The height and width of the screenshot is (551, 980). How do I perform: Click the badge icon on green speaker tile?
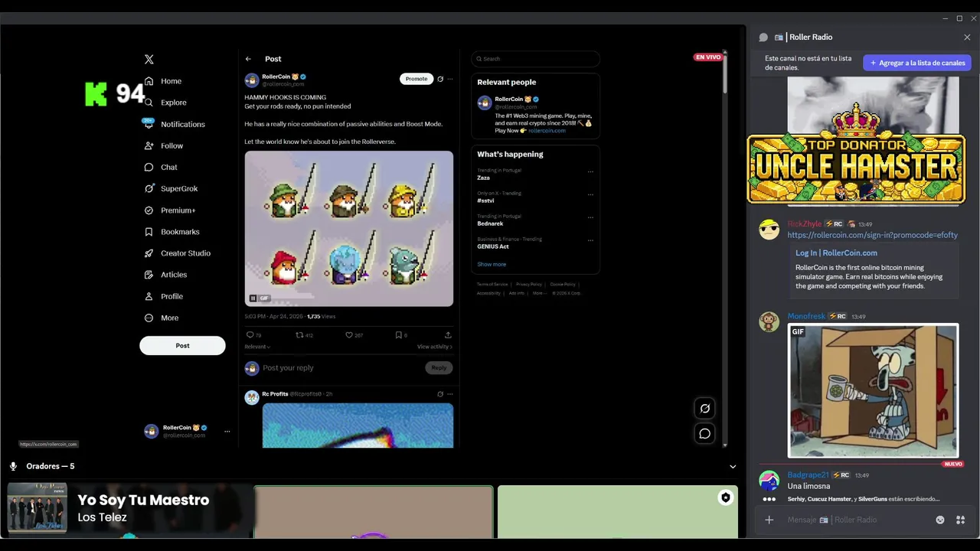point(726,498)
